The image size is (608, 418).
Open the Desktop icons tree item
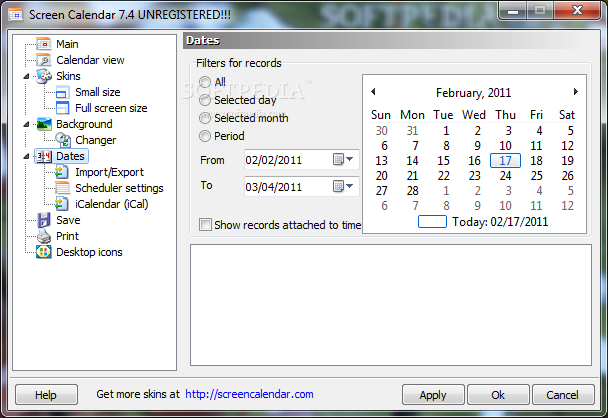pyautogui.click(x=89, y=252)
